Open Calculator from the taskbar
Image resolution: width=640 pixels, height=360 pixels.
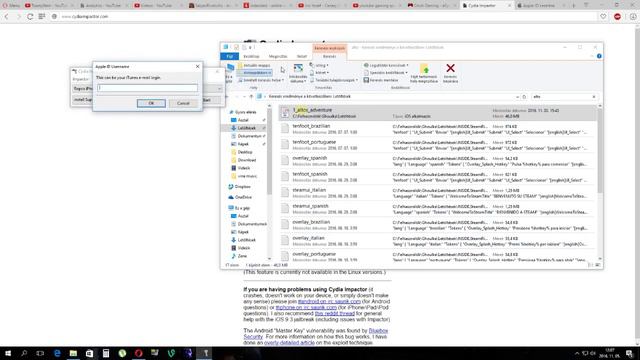(x=106, y=353)
